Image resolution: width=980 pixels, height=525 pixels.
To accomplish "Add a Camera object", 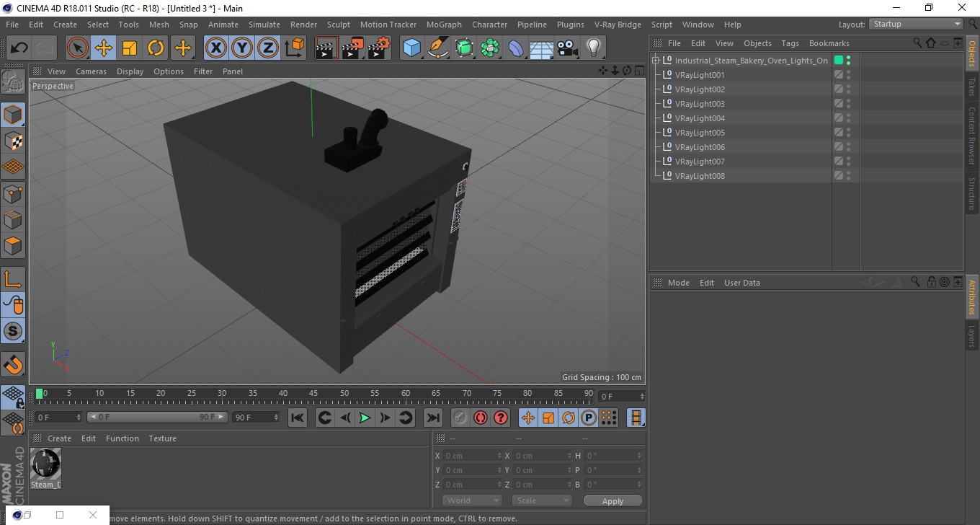I will click(567, 48).
